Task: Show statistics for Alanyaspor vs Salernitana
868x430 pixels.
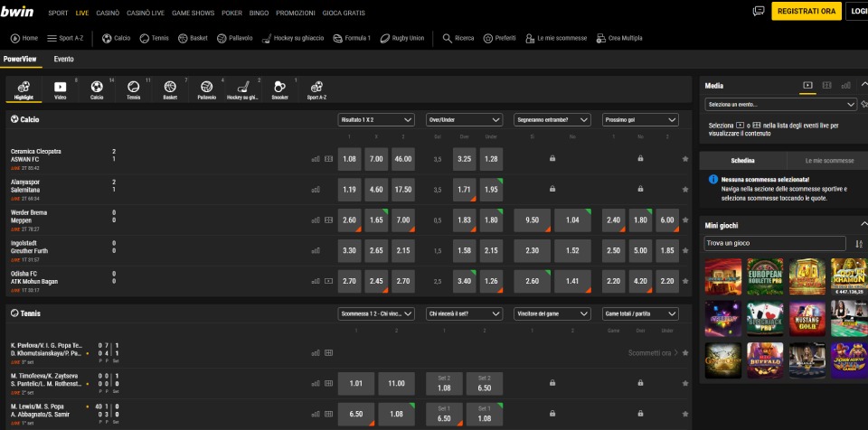Action: click(316, 190)
